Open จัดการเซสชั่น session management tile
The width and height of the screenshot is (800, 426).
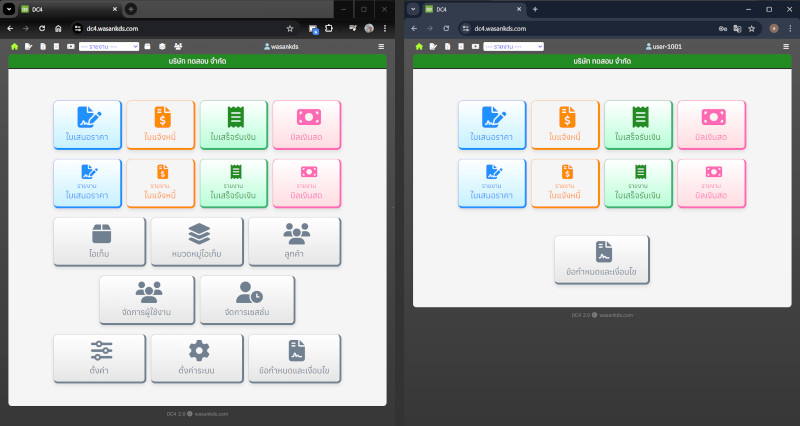pos(247,300)
